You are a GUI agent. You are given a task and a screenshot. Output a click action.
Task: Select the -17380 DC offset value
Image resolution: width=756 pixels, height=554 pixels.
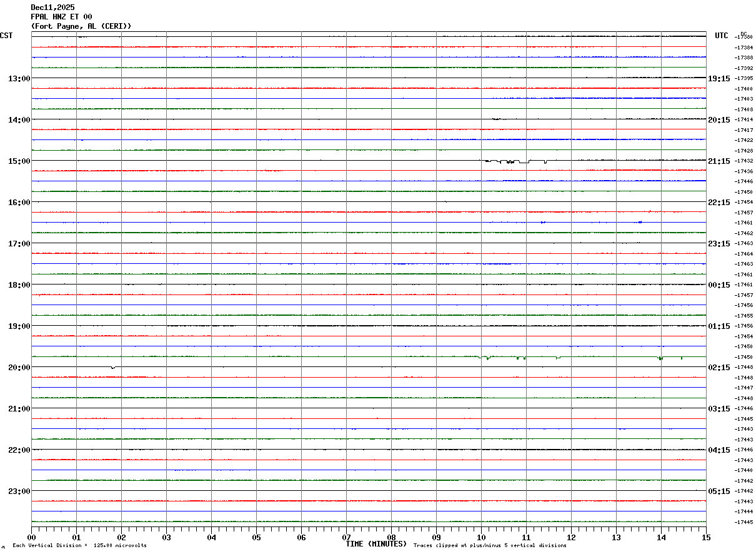tap(744, 37)
